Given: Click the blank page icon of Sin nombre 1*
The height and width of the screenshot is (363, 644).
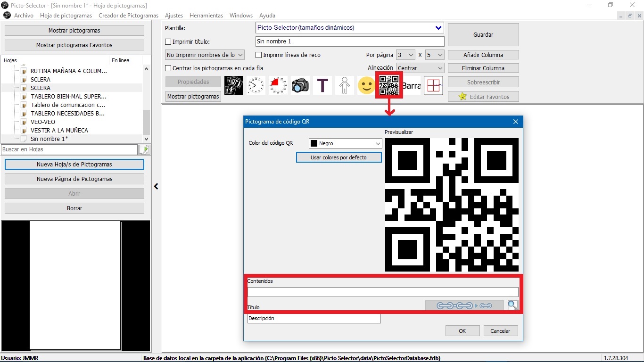Looking at the screenshot, I should pos(24,139).
